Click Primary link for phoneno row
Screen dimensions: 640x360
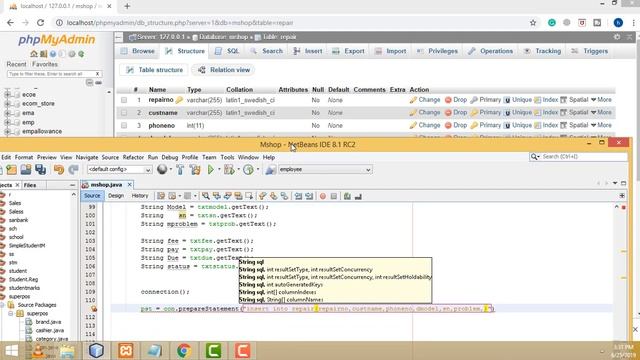485,125
